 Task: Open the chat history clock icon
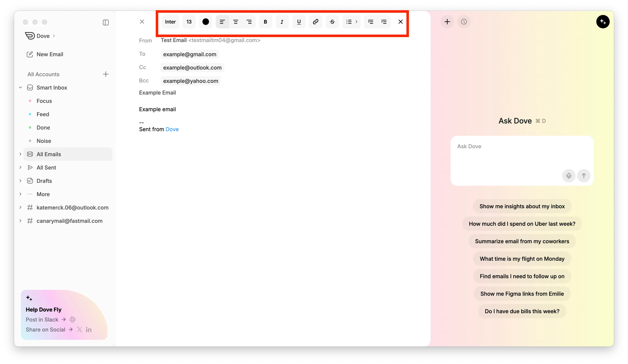464,22
